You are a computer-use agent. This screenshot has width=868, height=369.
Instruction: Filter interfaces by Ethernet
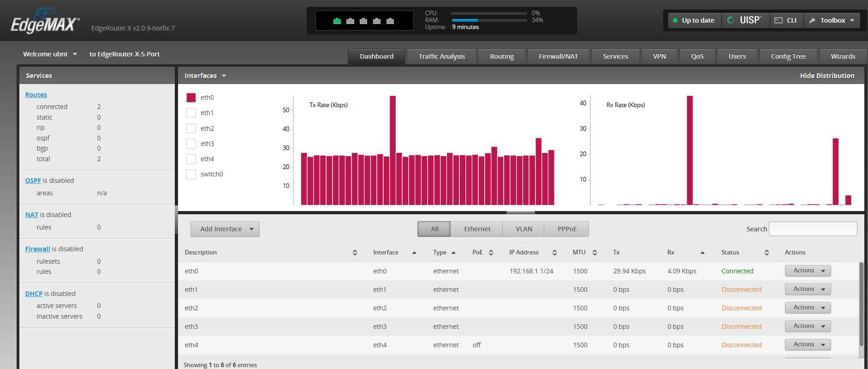(477, 229)
